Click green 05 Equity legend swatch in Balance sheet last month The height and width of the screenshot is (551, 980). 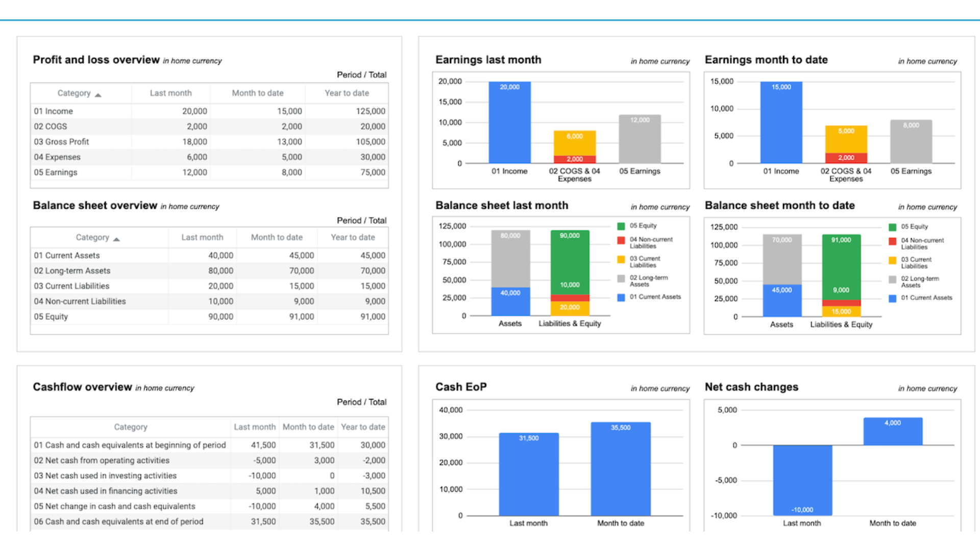(621, 226)
